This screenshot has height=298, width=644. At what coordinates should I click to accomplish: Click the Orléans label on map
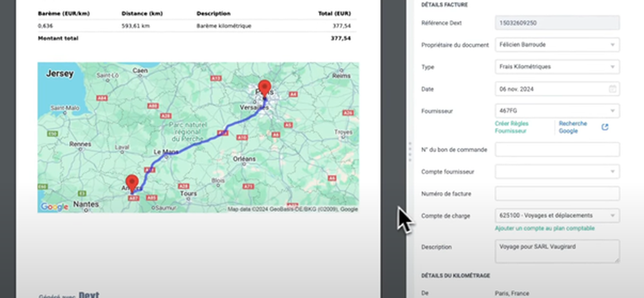point(244,159)
